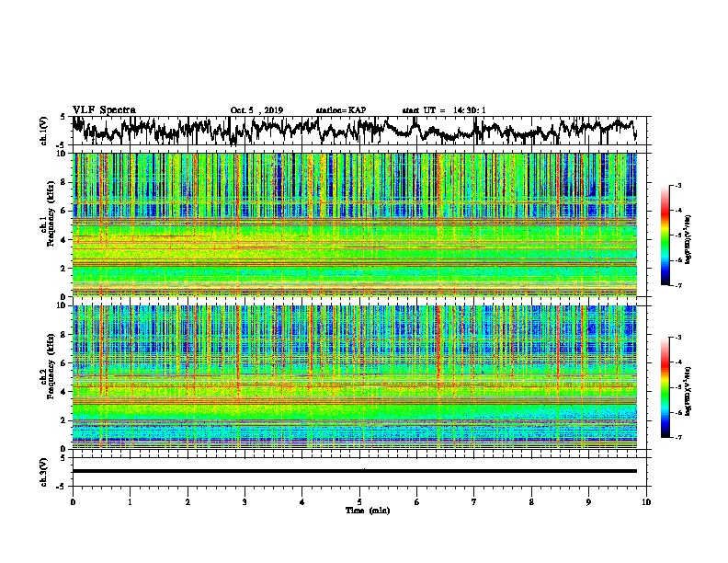Click the 8 kHz tick label on ch.1 spectrogram

[63, 182]
